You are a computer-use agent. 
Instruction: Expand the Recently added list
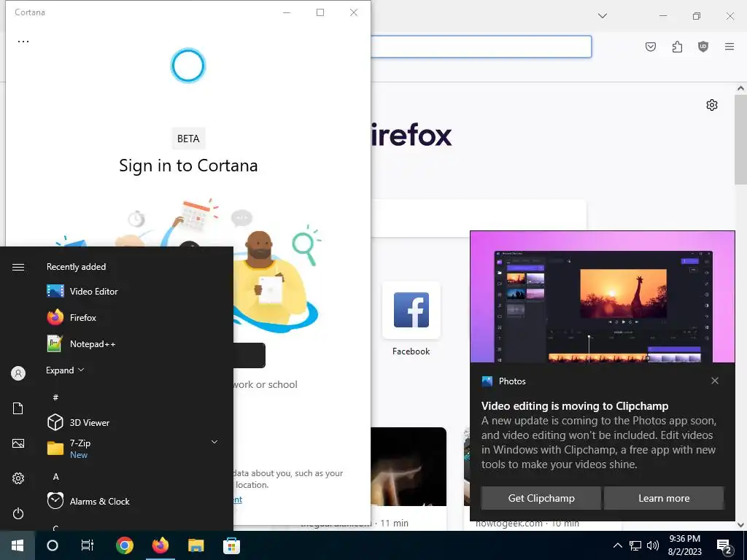pos(65,370)
